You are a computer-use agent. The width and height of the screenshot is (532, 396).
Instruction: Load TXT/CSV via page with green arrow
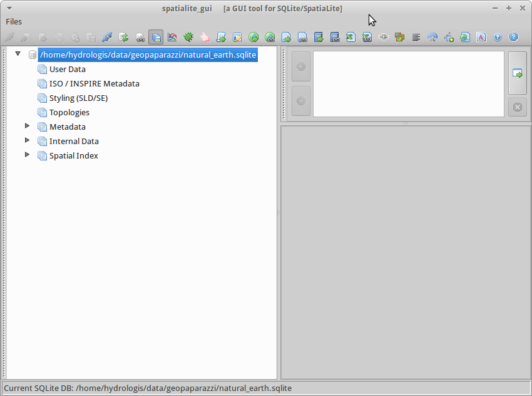coord(286,37)
